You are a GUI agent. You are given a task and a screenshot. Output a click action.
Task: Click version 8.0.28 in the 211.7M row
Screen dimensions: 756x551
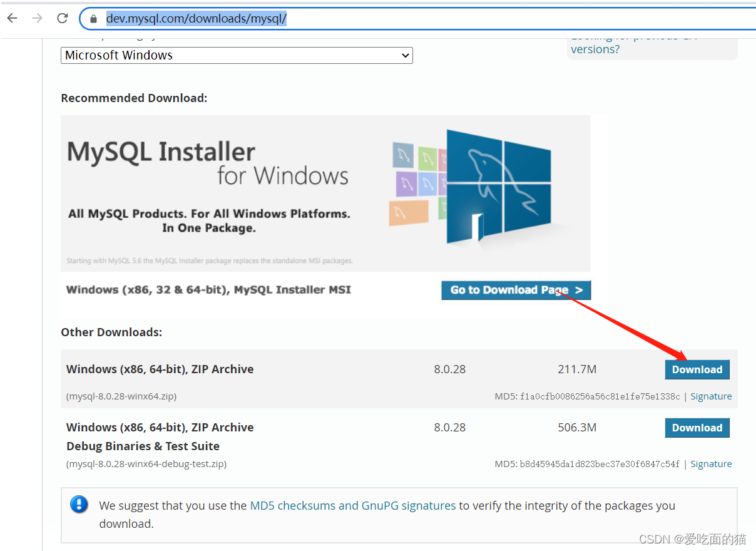(x=450, y=369)
